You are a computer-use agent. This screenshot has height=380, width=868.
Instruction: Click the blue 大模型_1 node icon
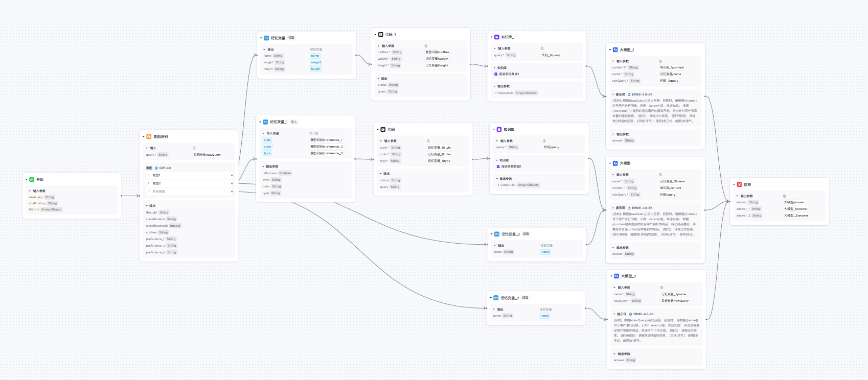click(615, 50)
